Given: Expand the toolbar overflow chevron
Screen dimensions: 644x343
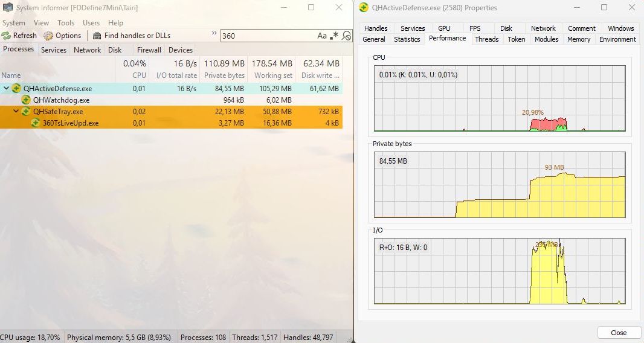Looking at the screenshot, I should [x=214, y=33].
